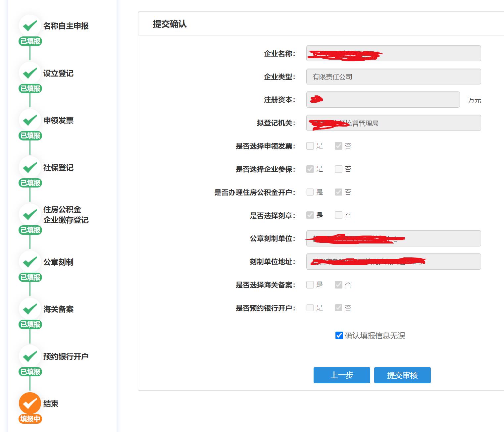Screen dimensions: 504x432
Task: Open the 申领发票 step icon
Action: (x=30, y=120)
